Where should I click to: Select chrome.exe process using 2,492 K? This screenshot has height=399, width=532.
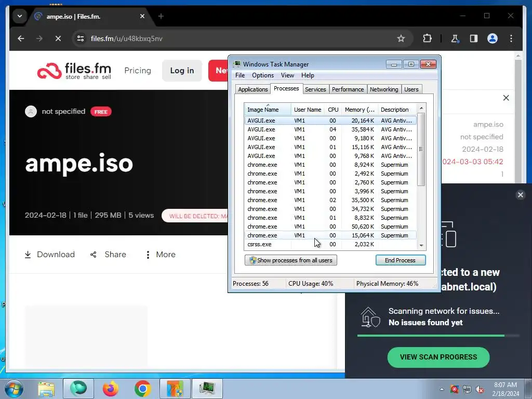[330, 174]
